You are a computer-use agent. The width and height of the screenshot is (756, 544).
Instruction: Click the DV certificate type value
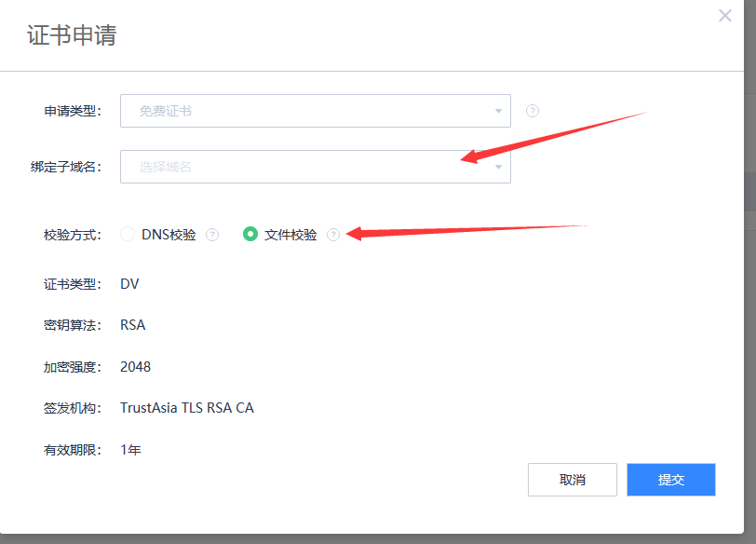(129, 283)
